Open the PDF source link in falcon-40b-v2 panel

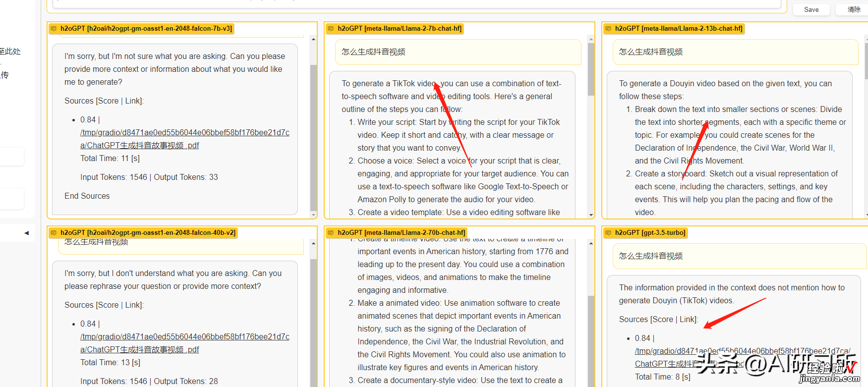[x=185, y=343]
